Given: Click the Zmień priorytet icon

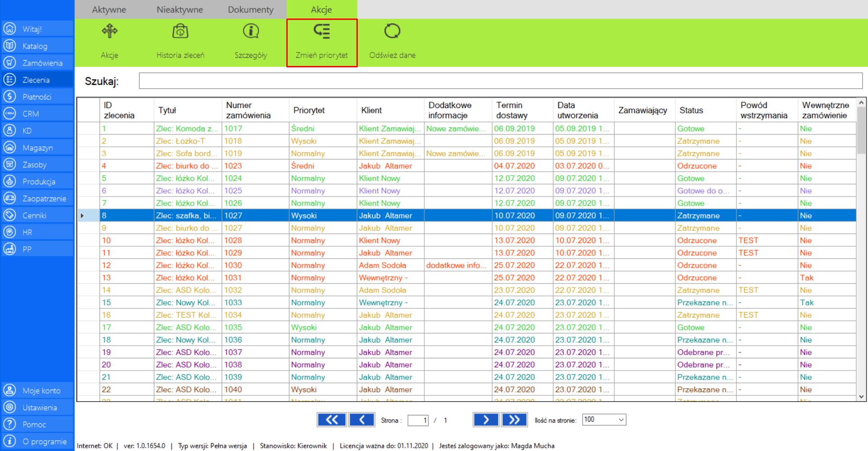Looking at the screenshot, I should coord(322,32).
